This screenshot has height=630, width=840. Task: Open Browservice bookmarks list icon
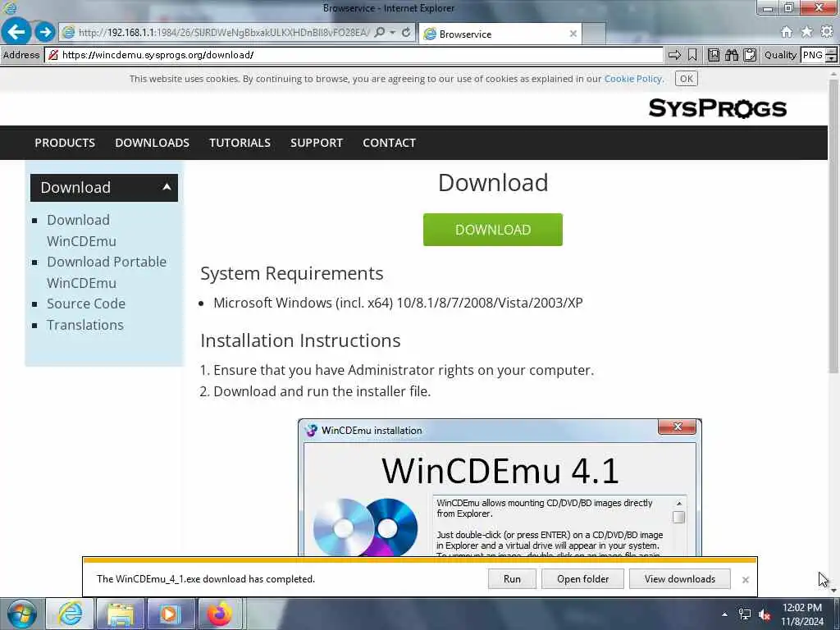point(713,55)
